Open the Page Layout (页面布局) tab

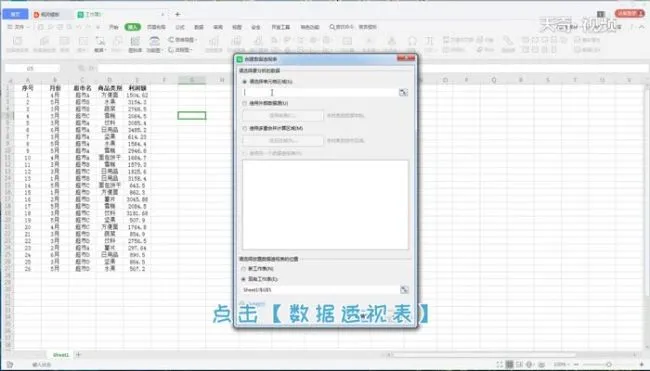pos(156,27)
